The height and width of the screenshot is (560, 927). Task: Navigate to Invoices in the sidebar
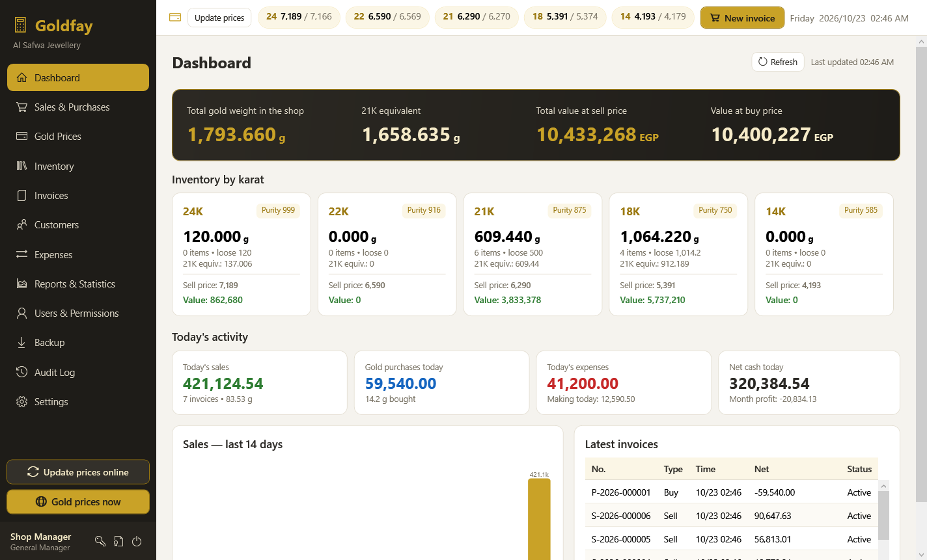pyautogui.click(x=78, y=196)
